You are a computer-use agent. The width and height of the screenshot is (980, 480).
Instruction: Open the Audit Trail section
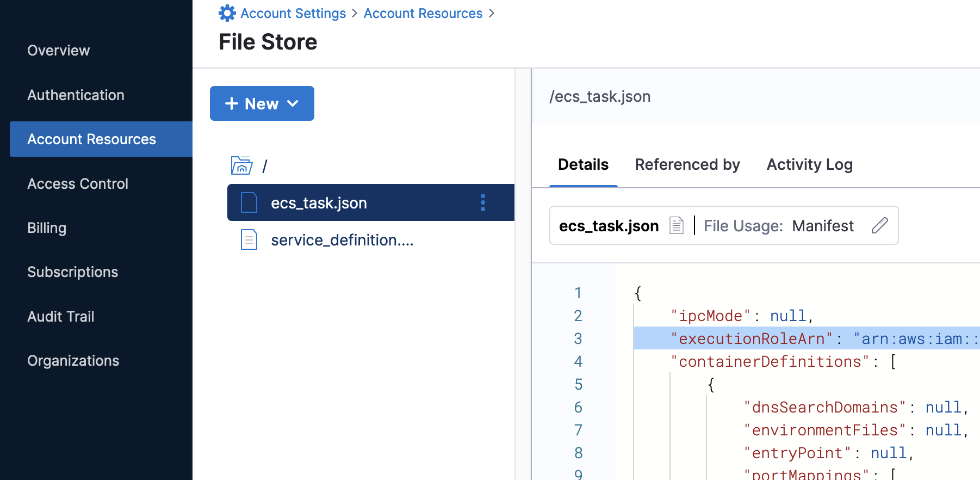(61, 317)
